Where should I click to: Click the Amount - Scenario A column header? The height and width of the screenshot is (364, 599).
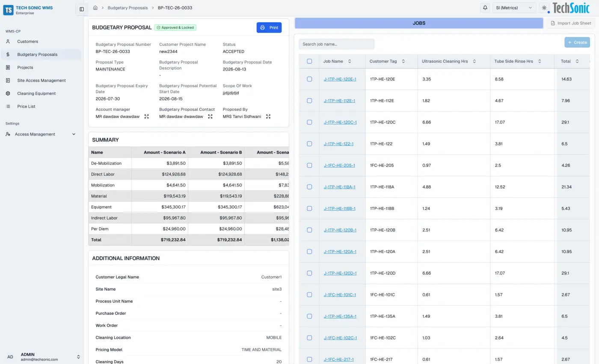pos(160,152)
